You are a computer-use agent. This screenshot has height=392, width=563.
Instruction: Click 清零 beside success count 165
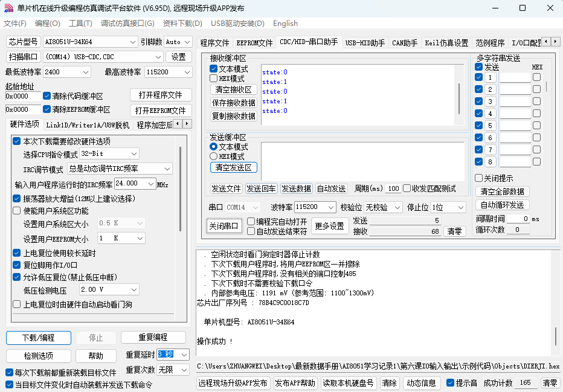(550, 383)
